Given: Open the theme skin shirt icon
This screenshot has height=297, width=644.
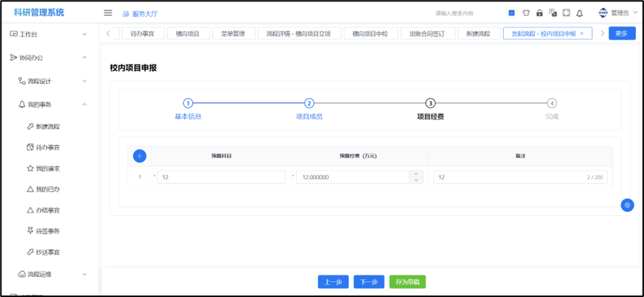Looking at the screenshot, I should pos(526,13).
